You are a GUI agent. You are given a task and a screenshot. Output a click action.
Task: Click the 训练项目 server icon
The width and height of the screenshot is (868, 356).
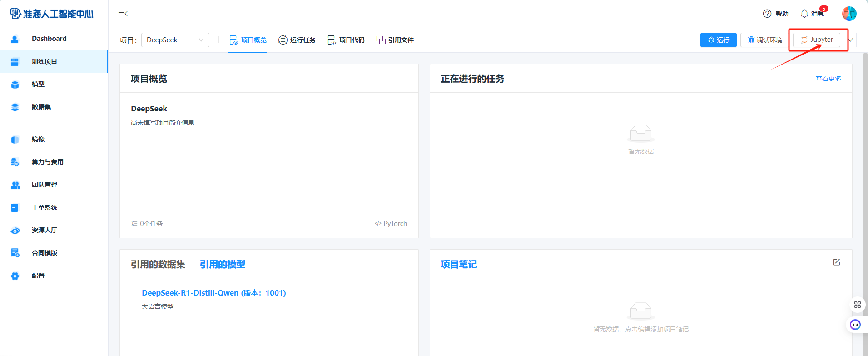point(15,62)
